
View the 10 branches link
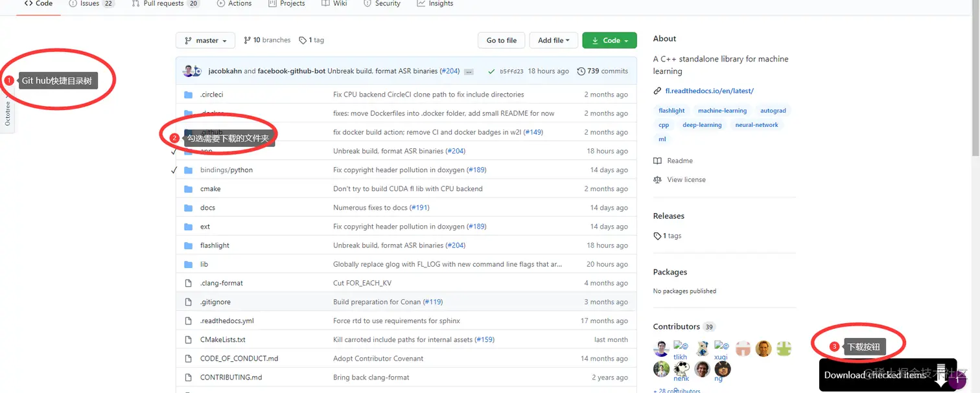pos(267,40)
